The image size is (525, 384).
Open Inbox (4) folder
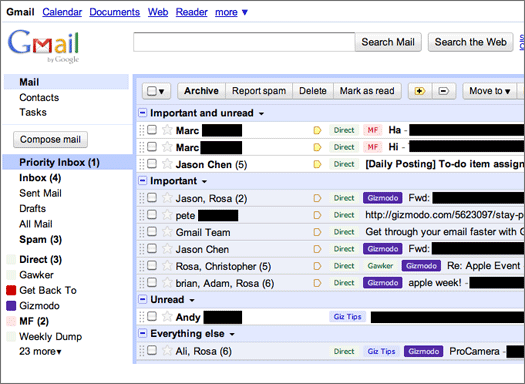[40, 178]
